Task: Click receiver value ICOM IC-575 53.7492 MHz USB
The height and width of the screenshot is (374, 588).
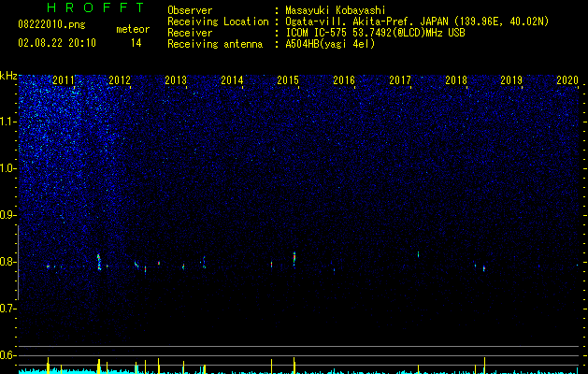Action: click(375, 33)
